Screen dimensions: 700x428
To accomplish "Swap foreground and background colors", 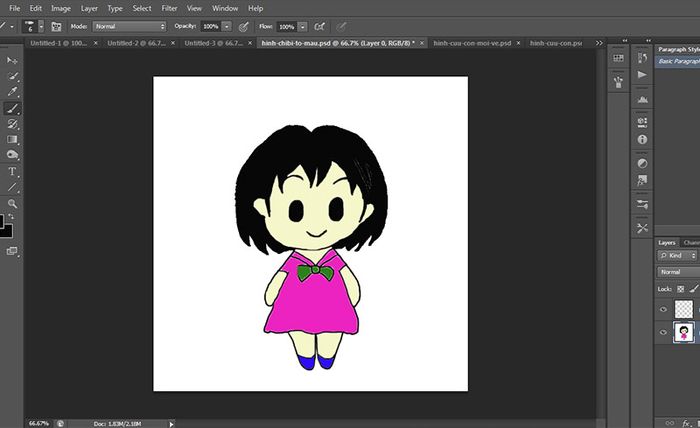I will point(11,217).
